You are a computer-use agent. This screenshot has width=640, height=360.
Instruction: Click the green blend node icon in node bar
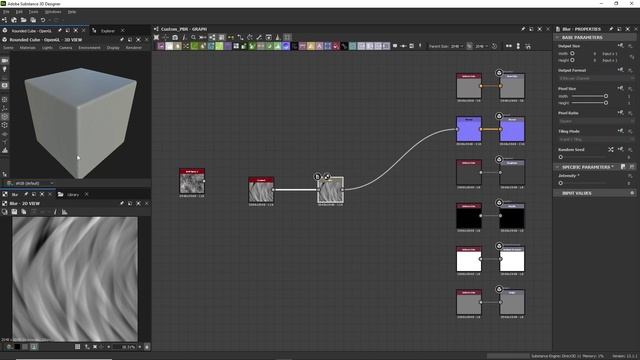coord(195,46)
